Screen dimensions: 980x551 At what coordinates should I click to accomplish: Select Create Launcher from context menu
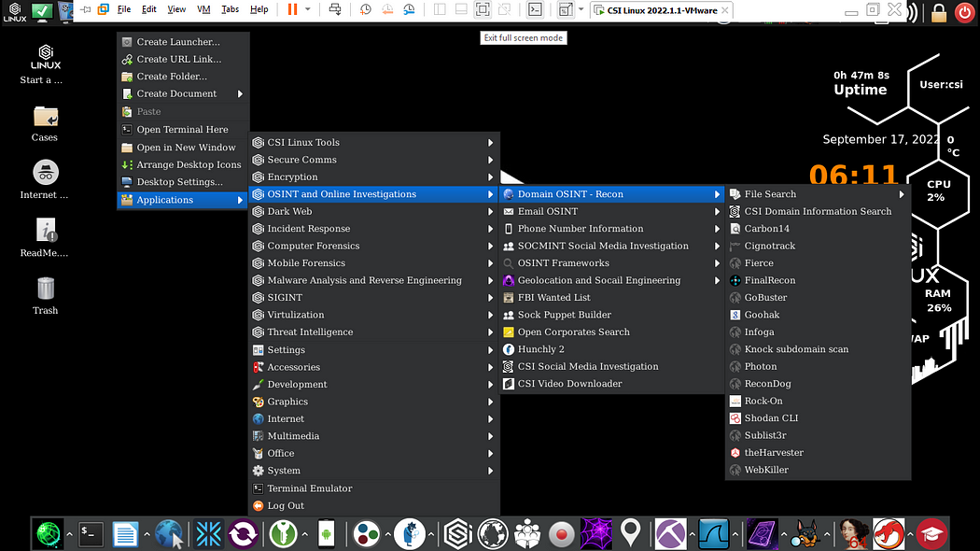[183, 42]
